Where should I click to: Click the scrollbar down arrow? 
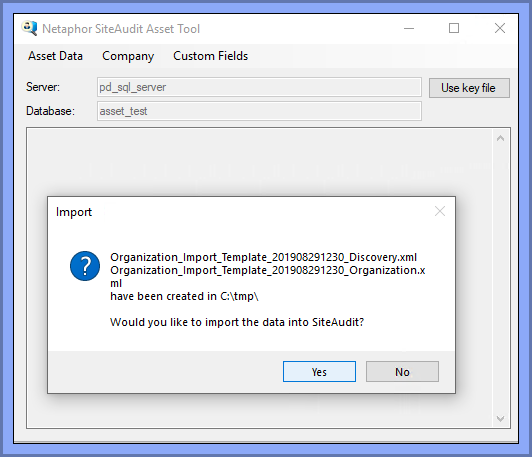coord(500,419)
